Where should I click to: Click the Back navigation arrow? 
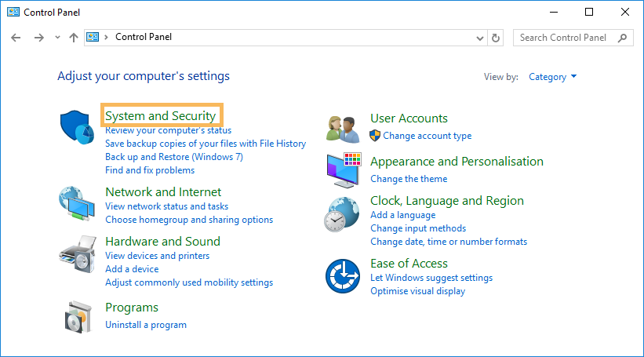coord(16,38)
